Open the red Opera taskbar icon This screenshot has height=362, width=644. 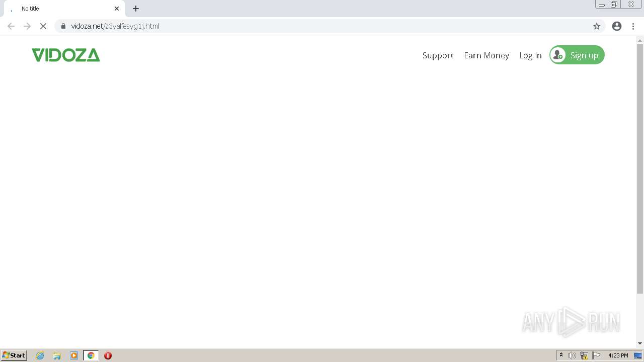(108, 355)
